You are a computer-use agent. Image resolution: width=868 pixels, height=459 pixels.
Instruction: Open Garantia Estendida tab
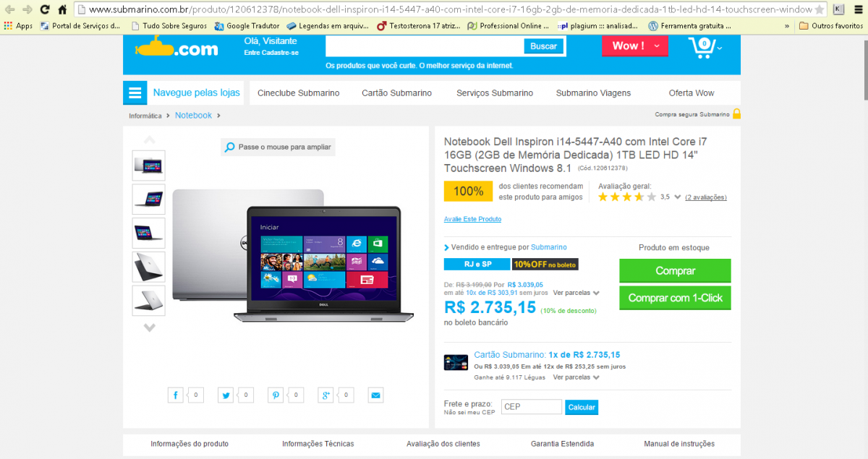tap(562, 444)
